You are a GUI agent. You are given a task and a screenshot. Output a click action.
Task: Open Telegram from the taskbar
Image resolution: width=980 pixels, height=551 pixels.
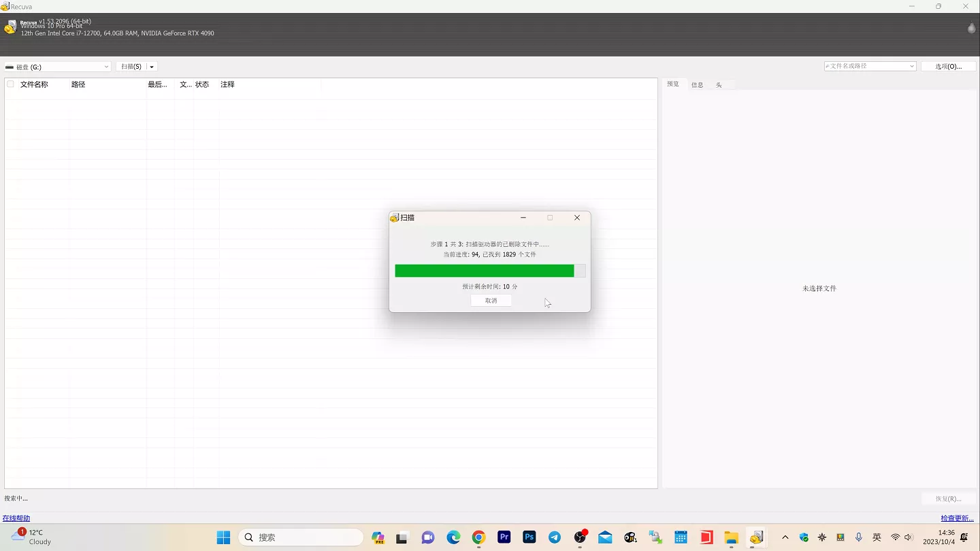(555, 537)
